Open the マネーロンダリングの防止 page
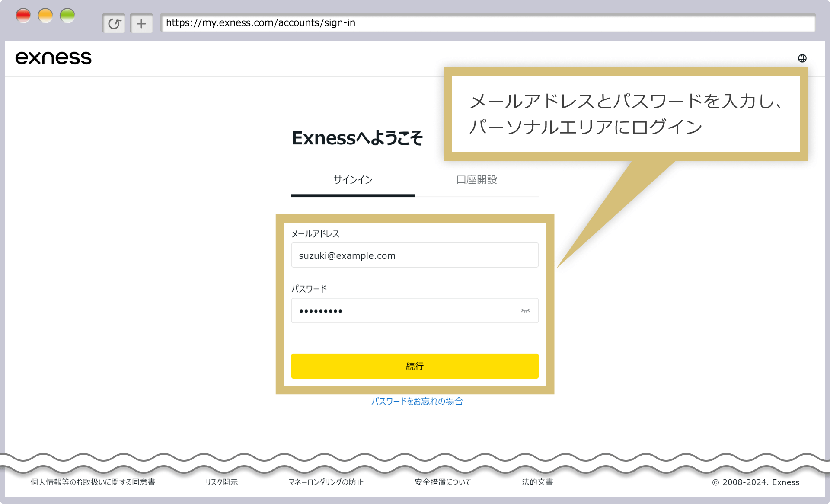This screenshot has width=830, height=504. 326,482
